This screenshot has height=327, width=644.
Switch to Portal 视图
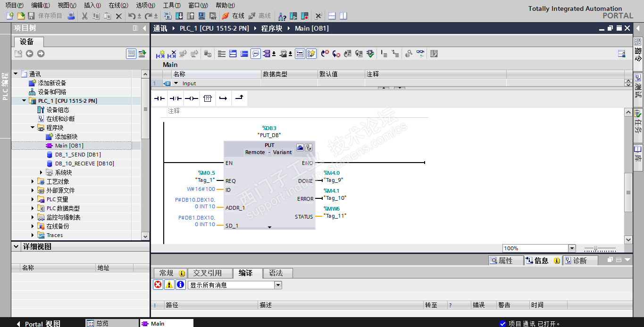pyautogui.click(x=39, y=324)
